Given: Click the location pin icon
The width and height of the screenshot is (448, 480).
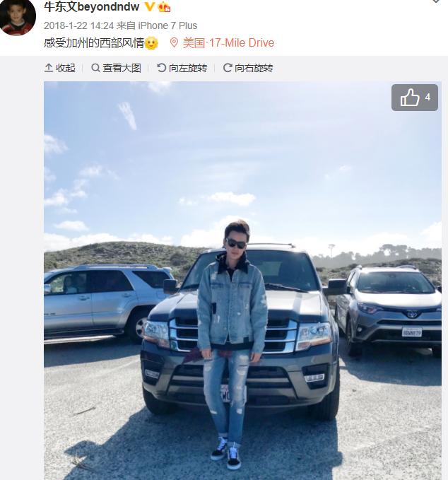Looking at the screenshot, I should (x=174, y=42).
